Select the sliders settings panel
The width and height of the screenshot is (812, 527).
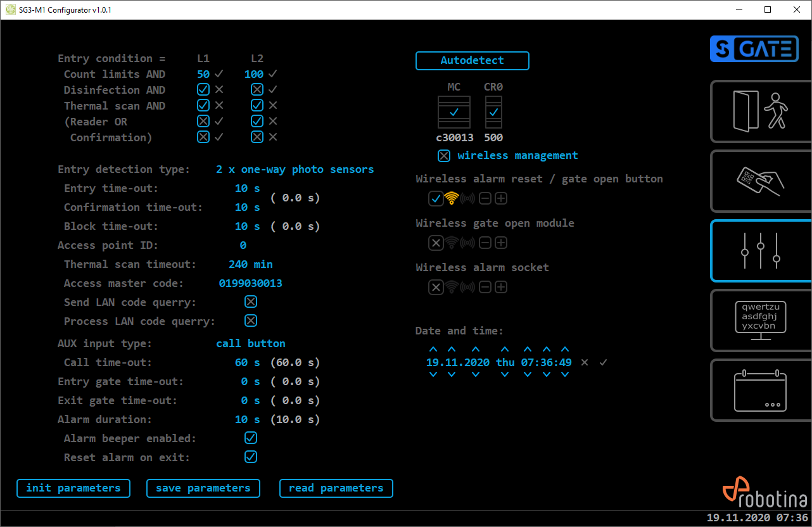pyautogui.click(x=760, y=251)
